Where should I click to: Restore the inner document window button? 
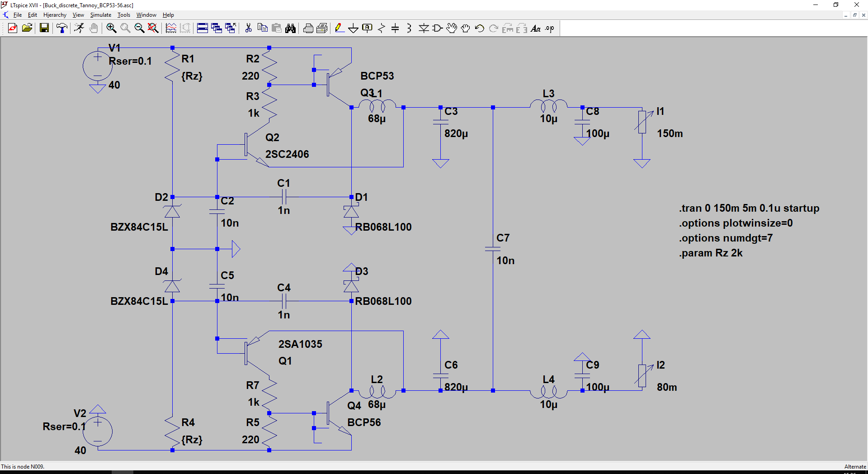pos(854,15)
